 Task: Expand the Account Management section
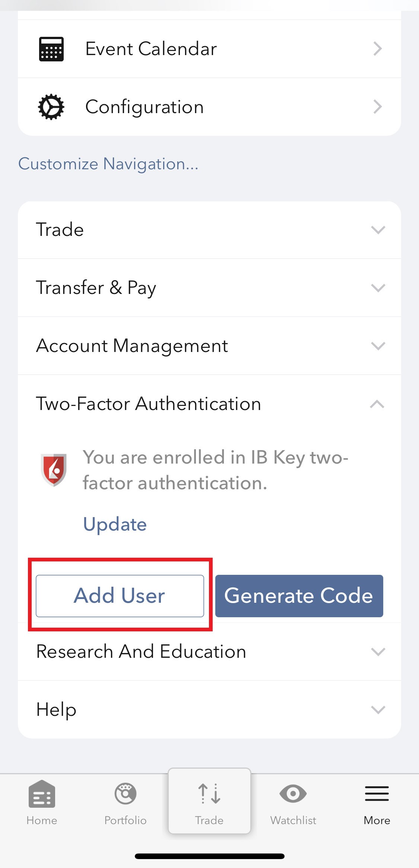(209, 346)
